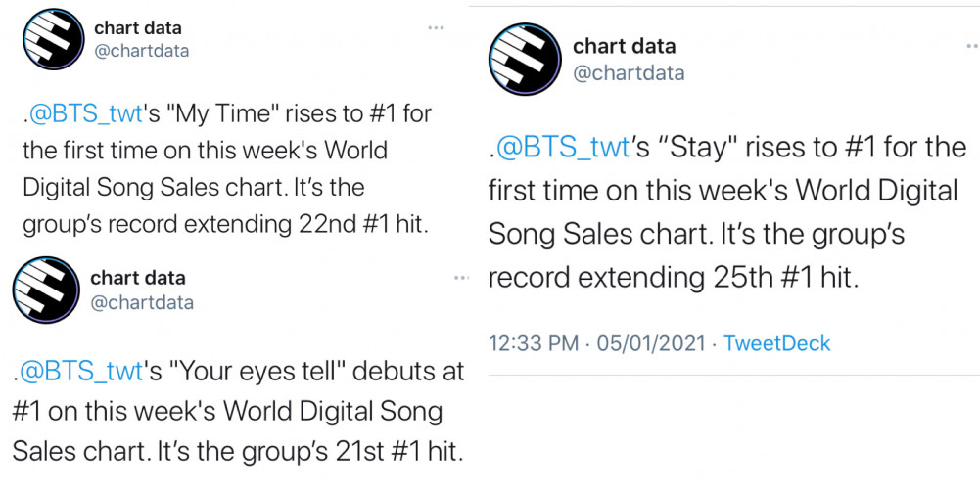980x490 pixels.
Task: Open chart data avatar on "Your eyes tell" tweet
Action: coord(46,290)
